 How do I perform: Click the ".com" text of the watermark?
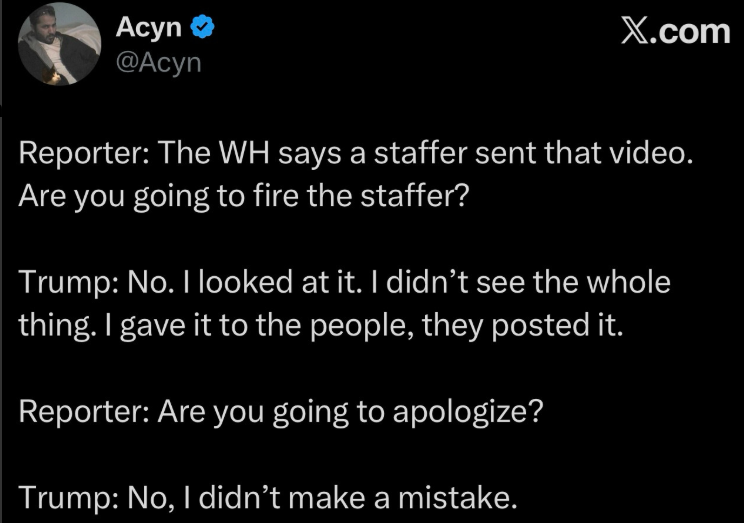coord(695,32)
